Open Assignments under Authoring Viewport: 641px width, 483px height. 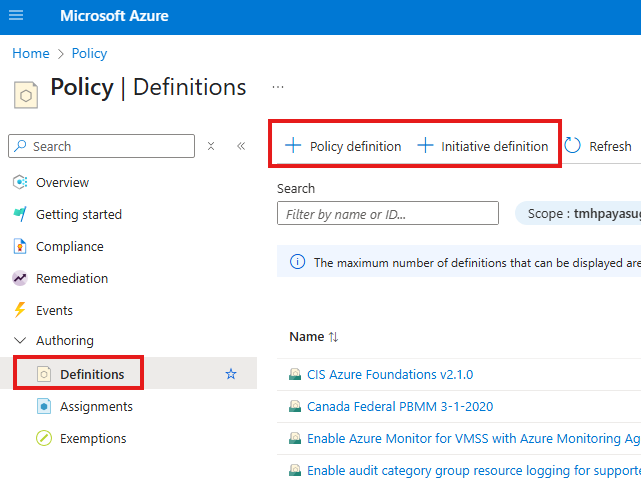coord(96,406)
